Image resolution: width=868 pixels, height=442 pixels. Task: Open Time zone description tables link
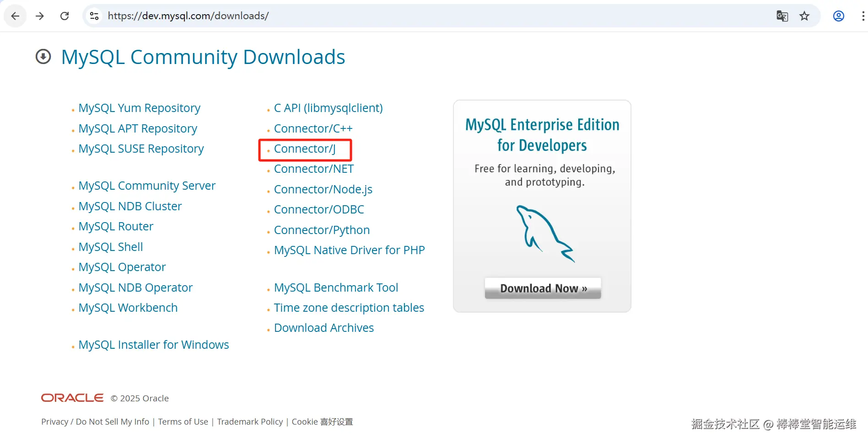pos(349,308)
